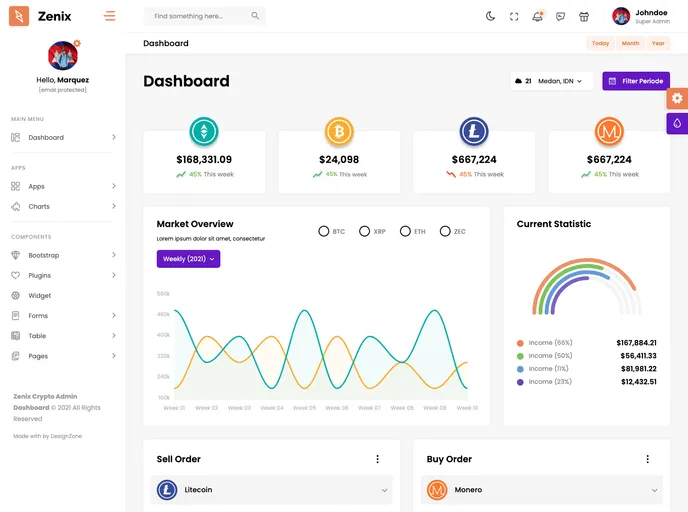
Task: Click the Ethereum coin icon
Action: coord(204,131)
